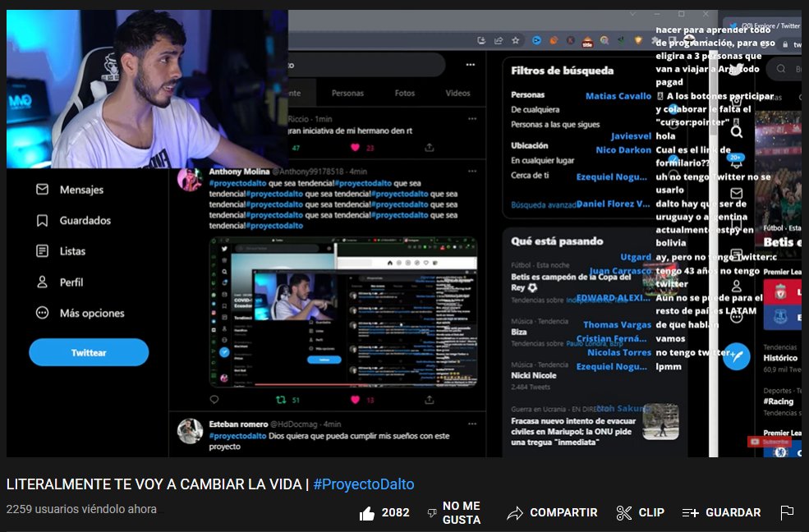
Task: Open the three-dot menu on Esteban romero's tweet
Action: (x=472, y=424)
